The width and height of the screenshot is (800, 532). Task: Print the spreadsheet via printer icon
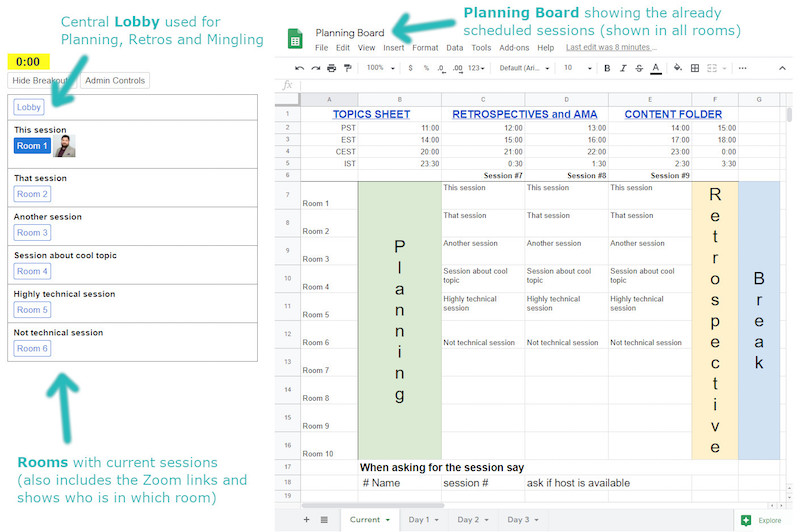332,68
